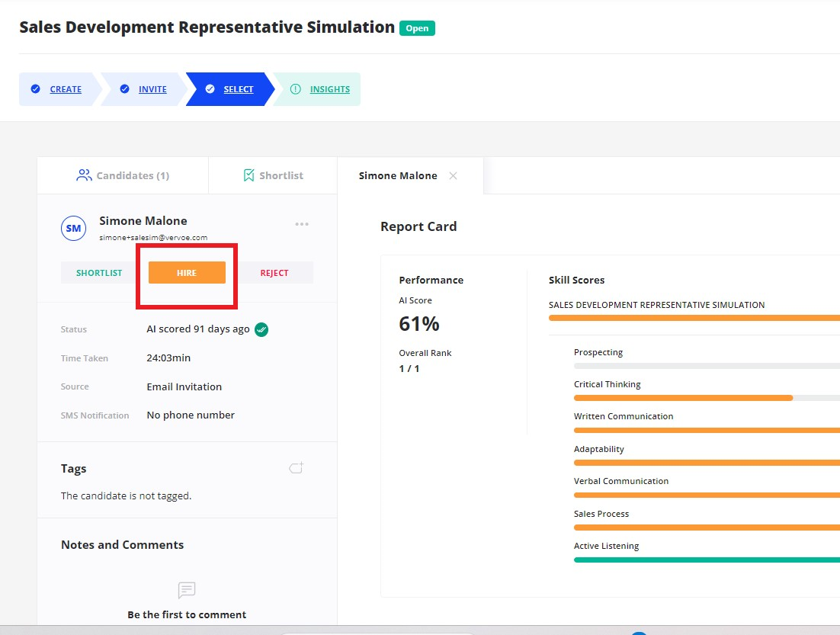This screenshot has height=635, width=840.
Task: Click the Sales Development Representative Simulation page title
Action: click(207, 27)
